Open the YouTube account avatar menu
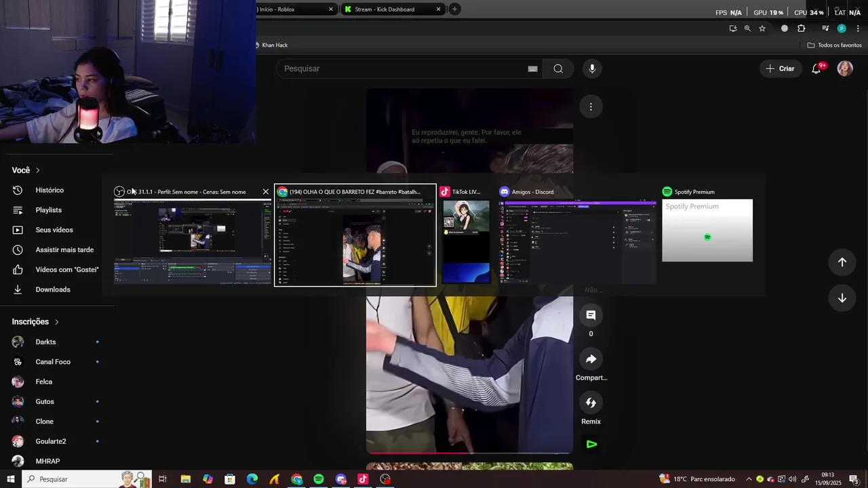The width and height of the screenshot is (868, 488). coord(845,68)
